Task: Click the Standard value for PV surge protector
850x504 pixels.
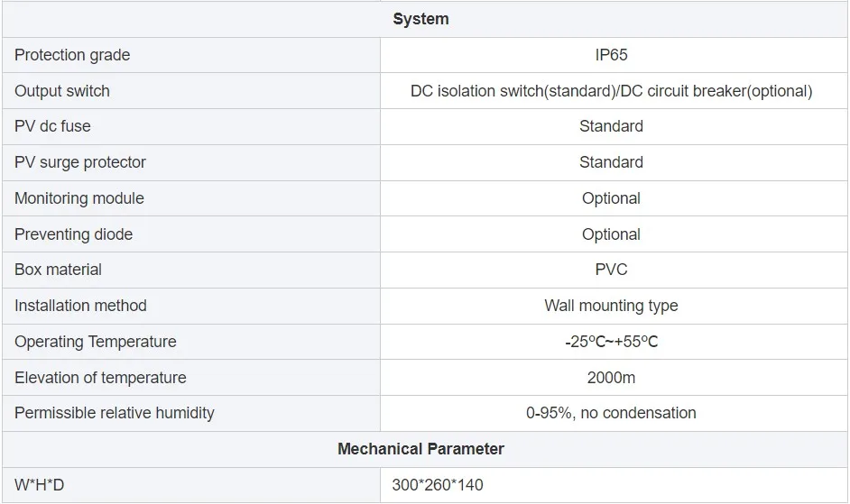Action: pyautogui.click(x=611, y=162)
